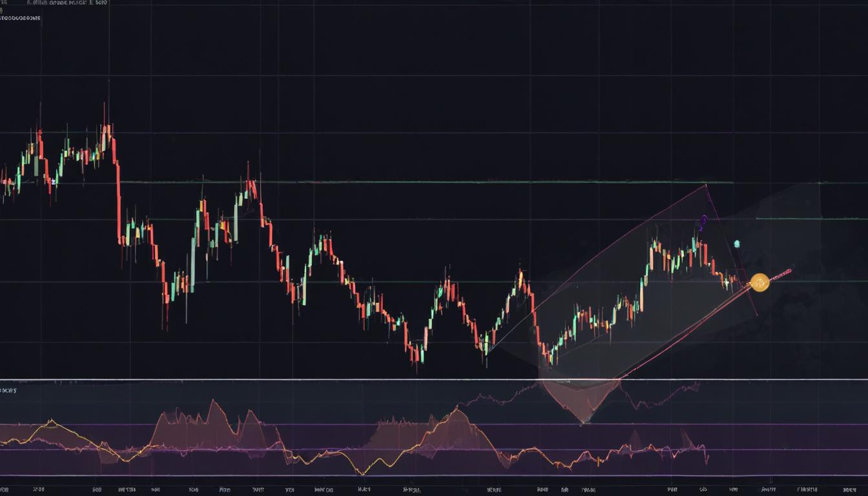Select the white plus marker inside the channel
868x496 pixels.
tap(726, 282)
